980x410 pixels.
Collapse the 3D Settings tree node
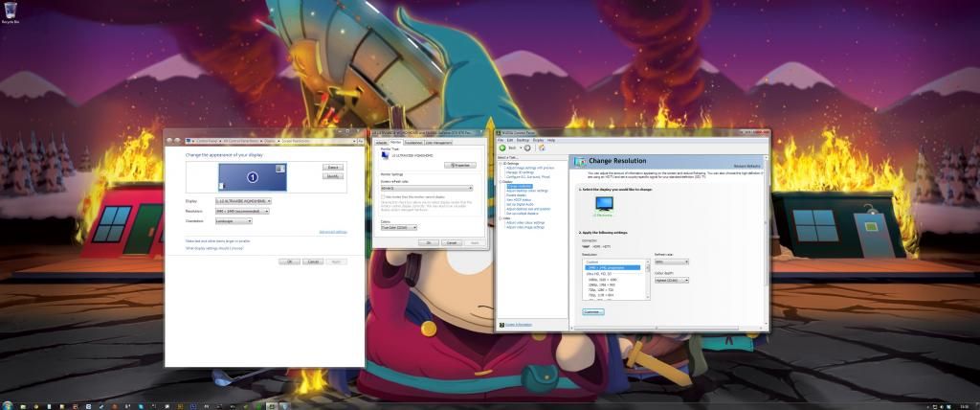pos(500,164)
